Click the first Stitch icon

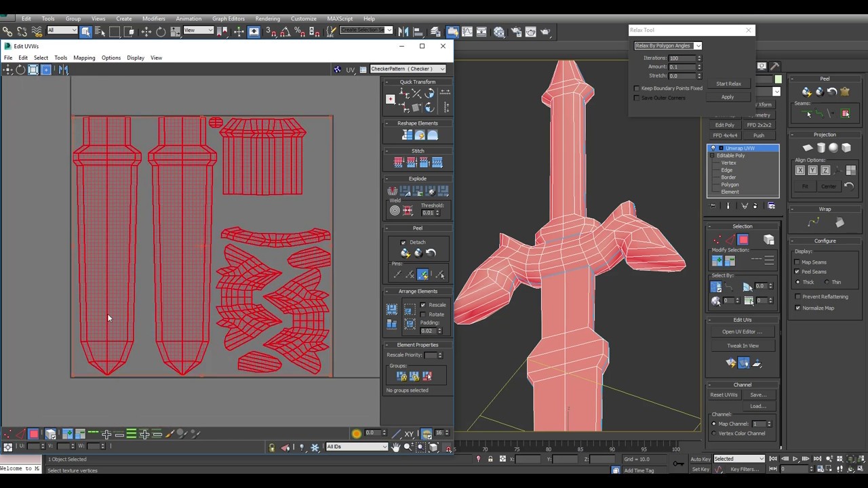[399, 162]
